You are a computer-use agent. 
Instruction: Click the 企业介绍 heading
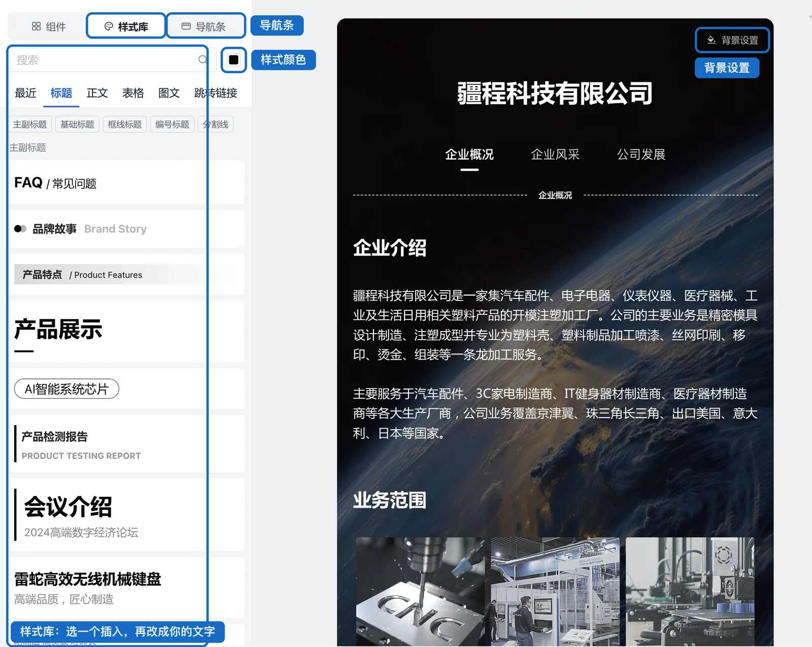(x=390, y=248)
